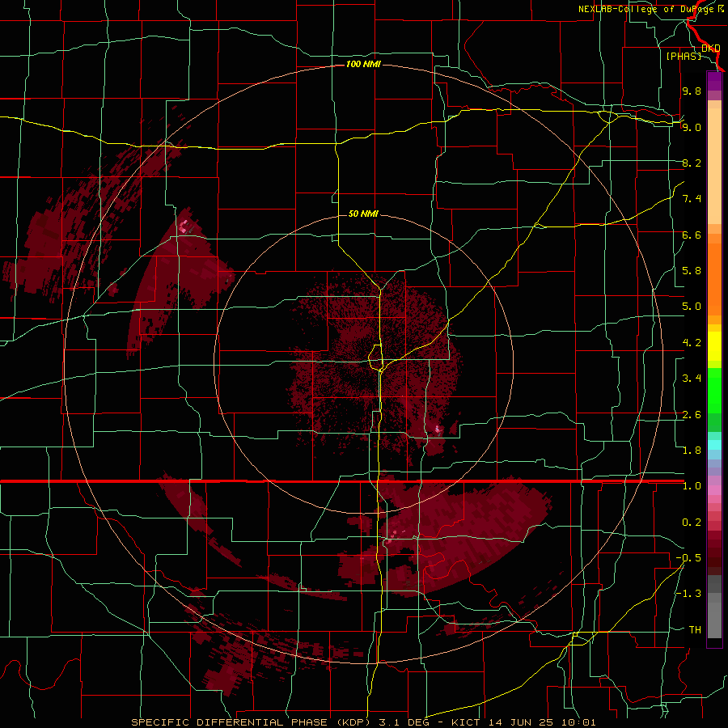Click the 1.8 scale value
The width and height of the screenshot is (728, 728).
point(692,451)
